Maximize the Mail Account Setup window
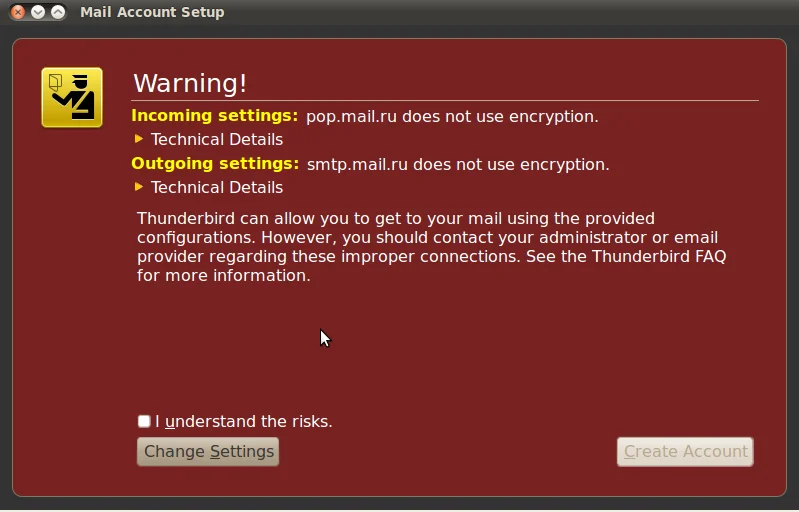799x512 pixels. tap(58, 12)
